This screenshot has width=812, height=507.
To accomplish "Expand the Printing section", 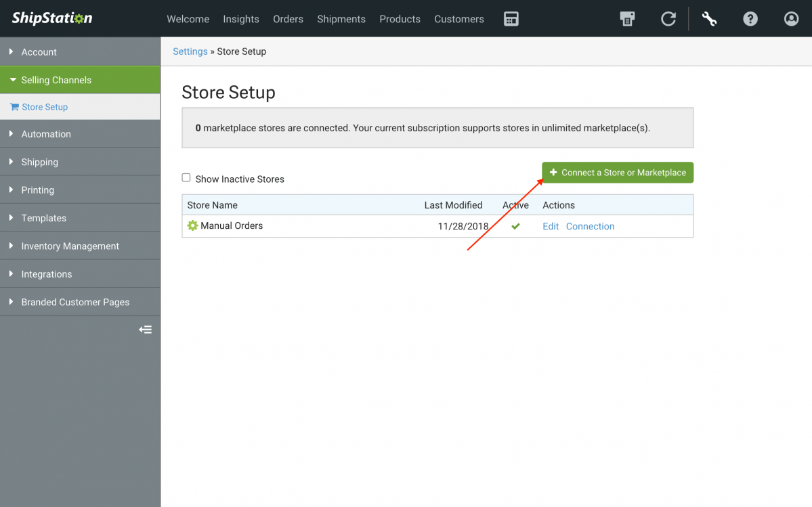I will click(x=80, y=190).
